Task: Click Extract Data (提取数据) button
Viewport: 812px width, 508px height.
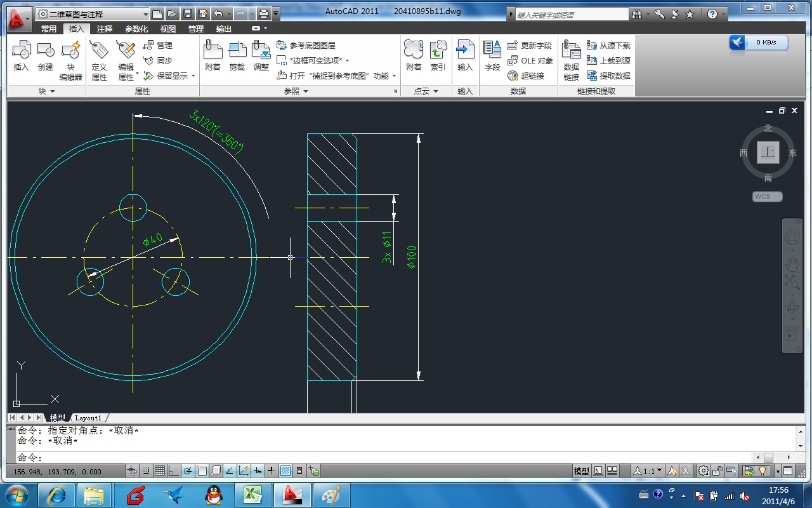Action: point(609,76)
